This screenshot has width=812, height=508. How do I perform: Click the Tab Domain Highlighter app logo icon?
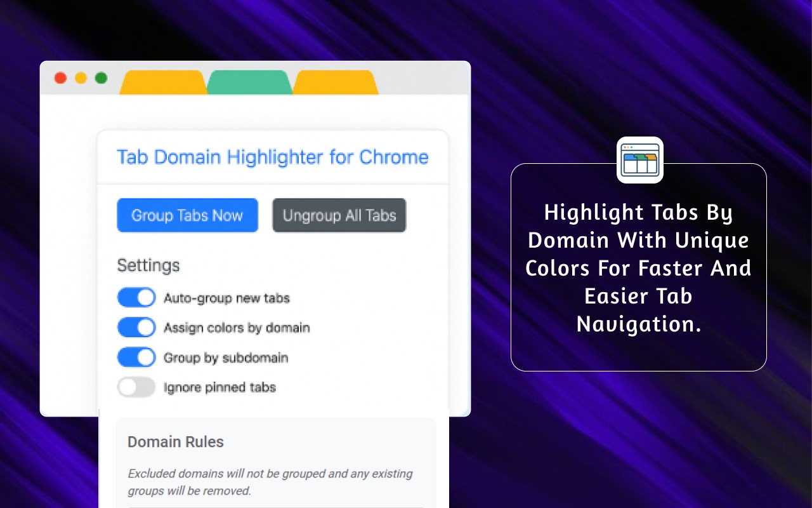coord(640,160)
